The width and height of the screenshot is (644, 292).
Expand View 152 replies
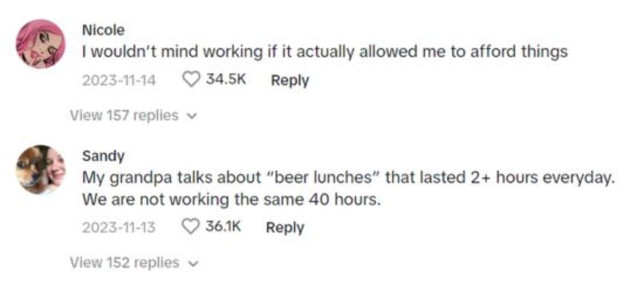(124, 263)
